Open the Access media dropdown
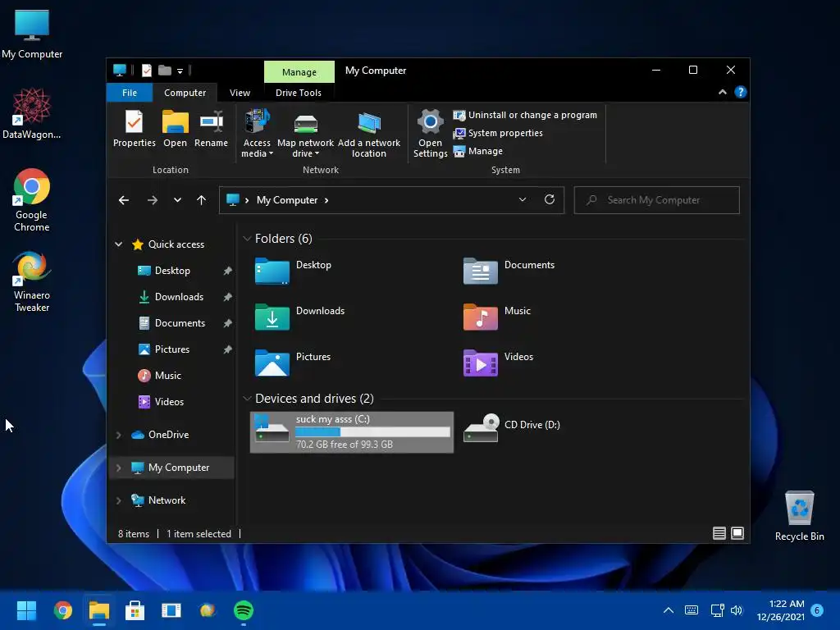840x630 pixels. click(257, 148)
